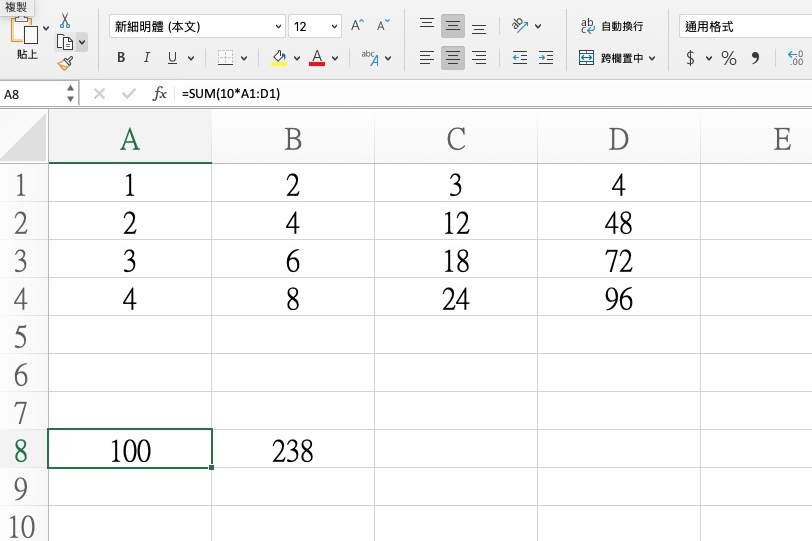Increase font size with larger A icon
Viewport: 812px width, 541px height.
pos(357,25)
